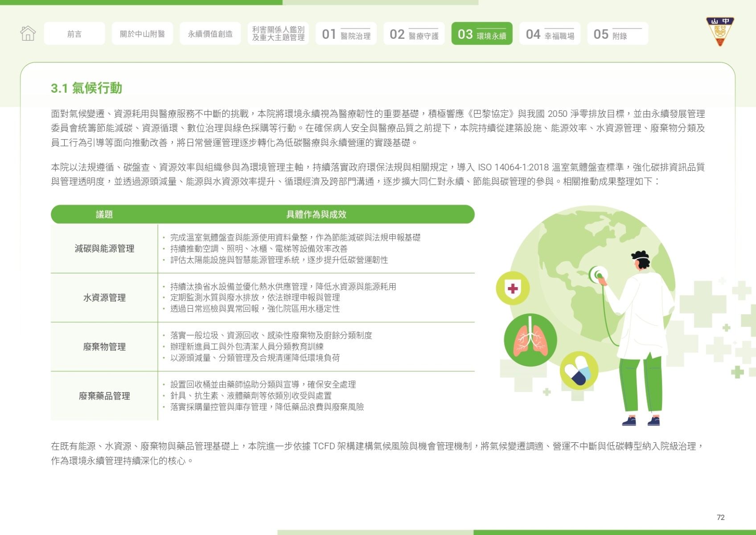Click bullet 透過日常巡檢與異常回報
This screenshot has height=535, width=756.
[255, 309]
